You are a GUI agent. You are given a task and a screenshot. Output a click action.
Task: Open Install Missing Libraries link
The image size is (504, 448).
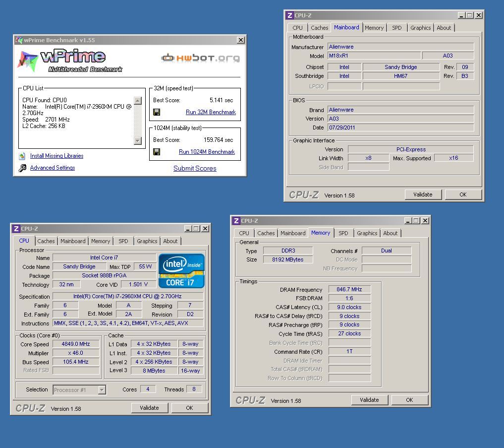click(x=56, y=156)
